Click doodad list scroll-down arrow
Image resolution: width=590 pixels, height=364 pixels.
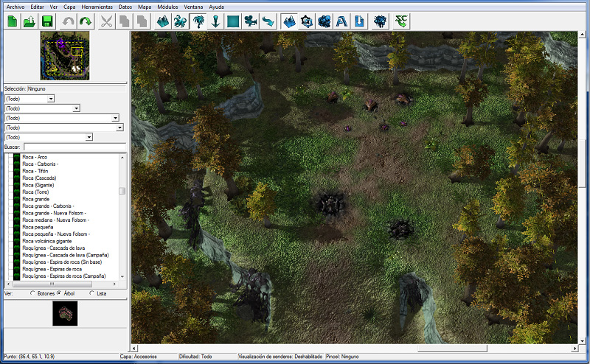coord(122,276)
